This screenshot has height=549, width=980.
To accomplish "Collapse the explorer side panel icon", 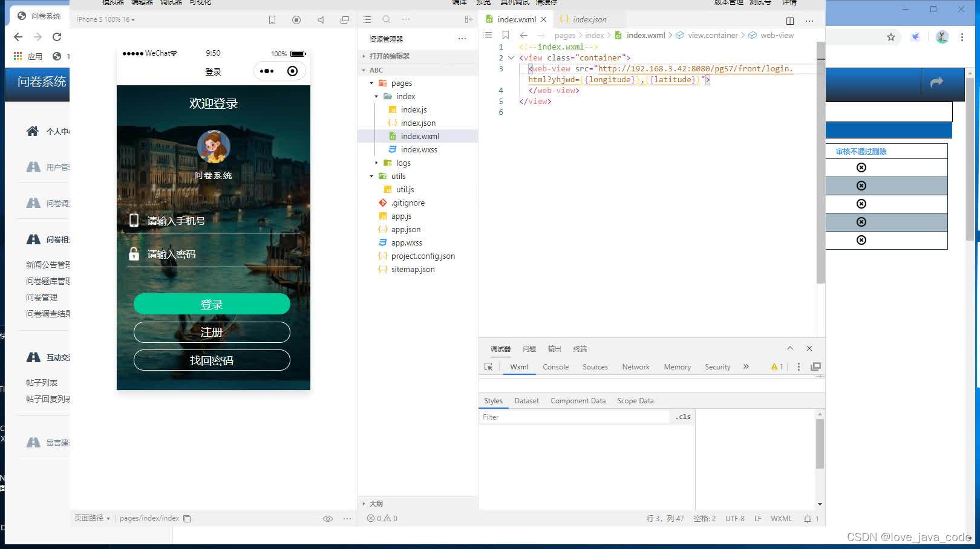I will click(x=469, y=19).
